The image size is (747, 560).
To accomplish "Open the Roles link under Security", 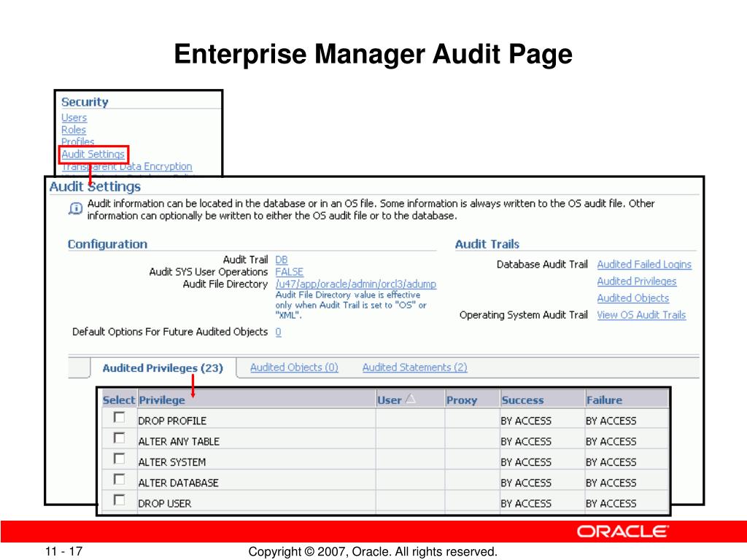I will pyautogui.click(x=74, y=130).
